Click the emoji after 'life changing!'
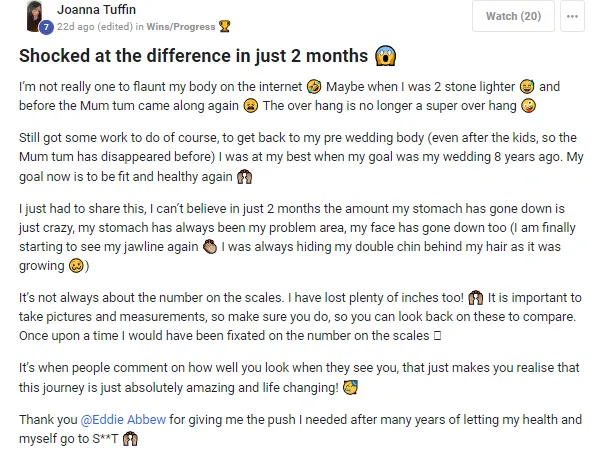 pyautogui.click(x=350, y=388)
